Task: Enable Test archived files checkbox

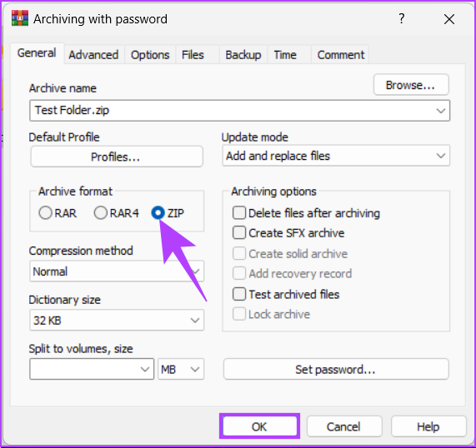Action: [239, 294]
